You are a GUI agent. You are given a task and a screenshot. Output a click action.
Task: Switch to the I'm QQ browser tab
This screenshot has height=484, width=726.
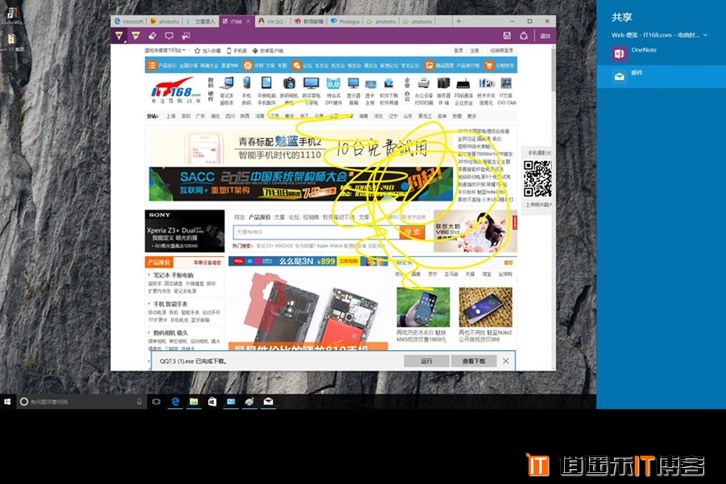click(x=274, y=21)
